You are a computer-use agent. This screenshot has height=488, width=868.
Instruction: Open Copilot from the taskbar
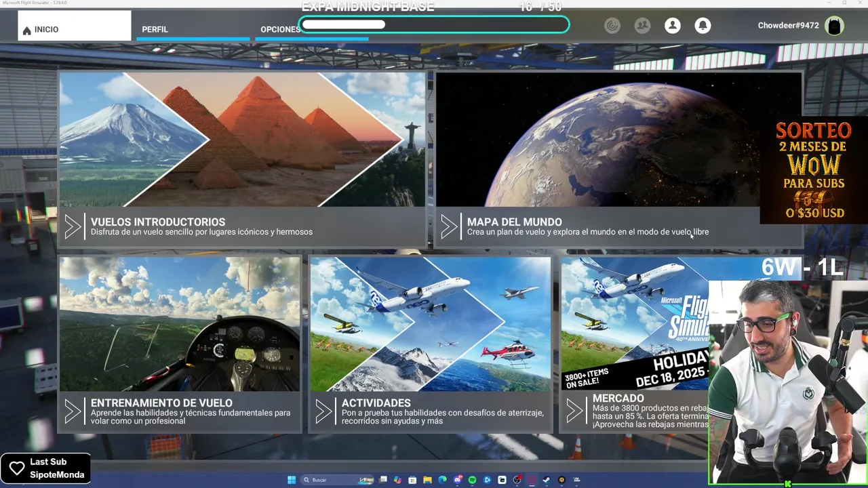click(398, 480)
